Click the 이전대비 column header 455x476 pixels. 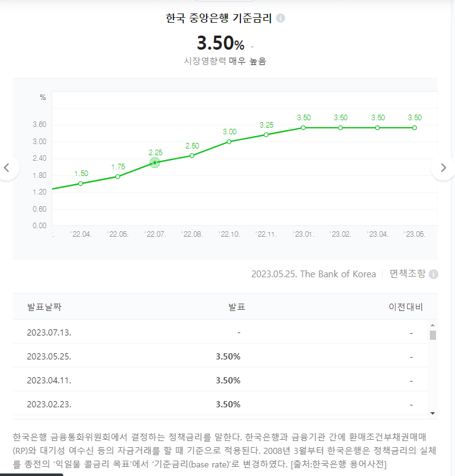[405, 307]
